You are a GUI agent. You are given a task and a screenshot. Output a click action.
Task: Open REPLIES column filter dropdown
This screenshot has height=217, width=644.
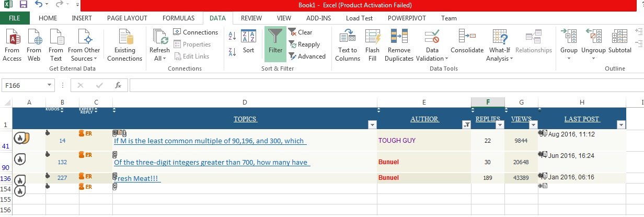click(500, 125)
